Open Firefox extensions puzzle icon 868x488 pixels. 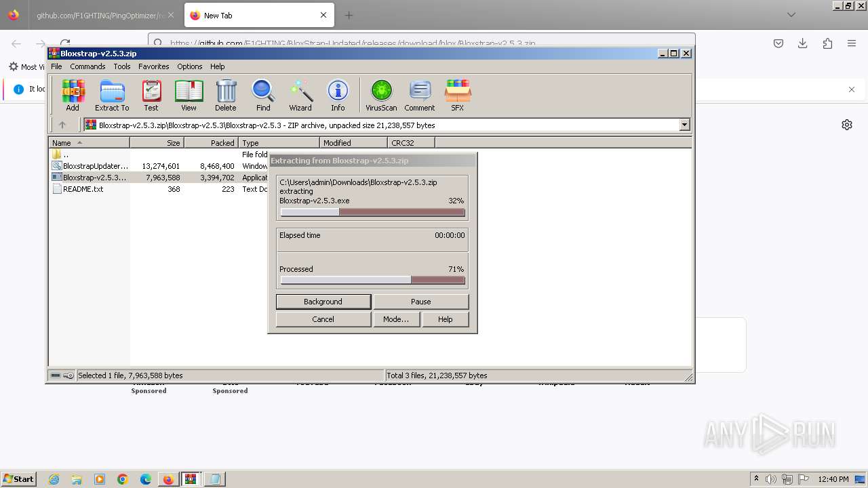(827, 43)
